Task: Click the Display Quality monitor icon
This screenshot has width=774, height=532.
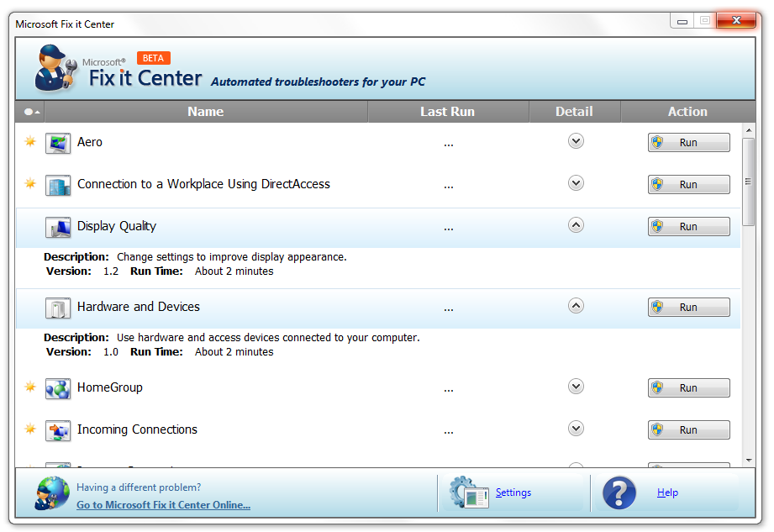Action: click(x=58, y=227)
